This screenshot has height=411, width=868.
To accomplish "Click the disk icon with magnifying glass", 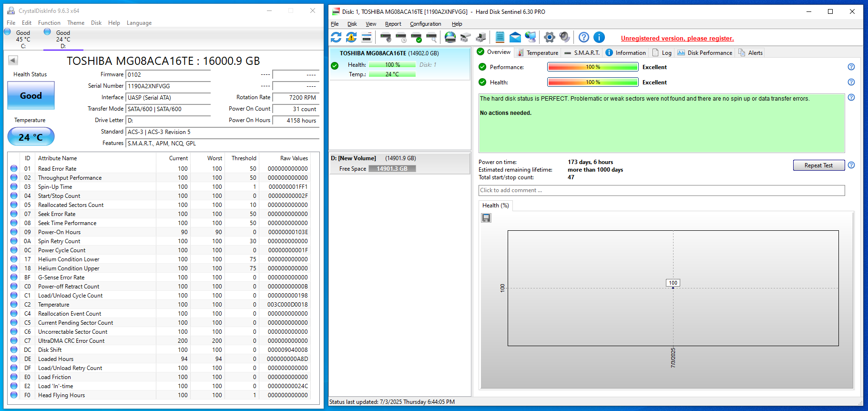I will pyautogui.click(x=431, y=37).
